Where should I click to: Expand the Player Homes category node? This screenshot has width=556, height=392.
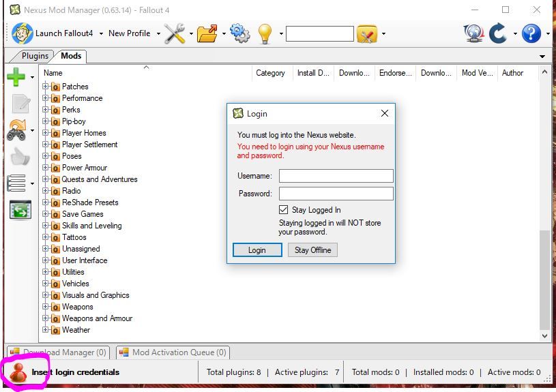pos(46,133)
